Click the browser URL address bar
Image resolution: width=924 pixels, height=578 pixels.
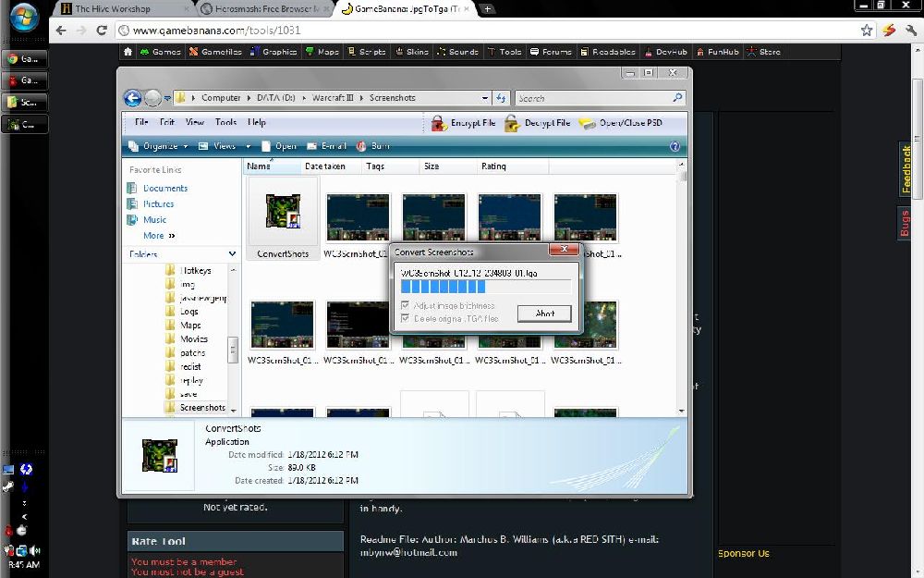(487, 31)
